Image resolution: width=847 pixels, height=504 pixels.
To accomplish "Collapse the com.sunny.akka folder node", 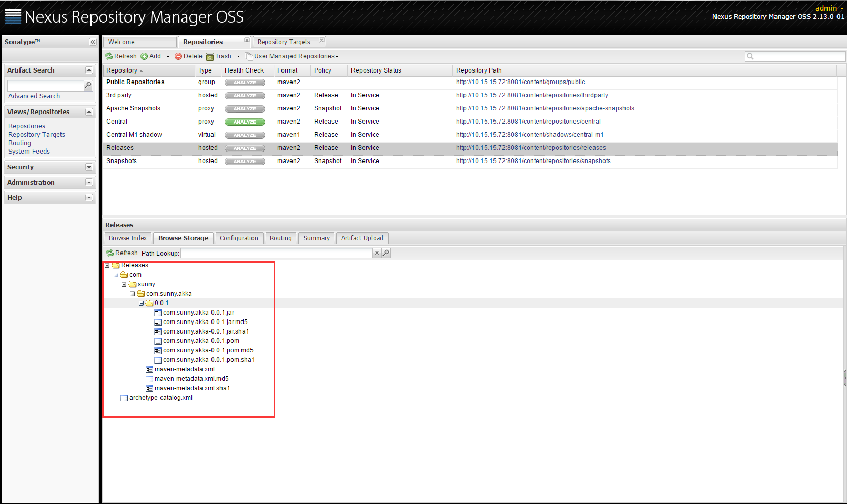I will click(x=133, y=294).
